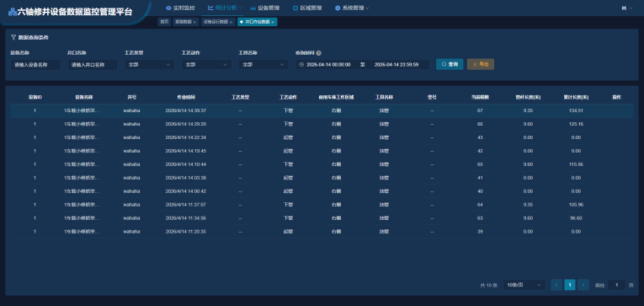Open the 统计分析 menu
The width and height of the screenshot is (644, 306).
[x=225, y=8]
